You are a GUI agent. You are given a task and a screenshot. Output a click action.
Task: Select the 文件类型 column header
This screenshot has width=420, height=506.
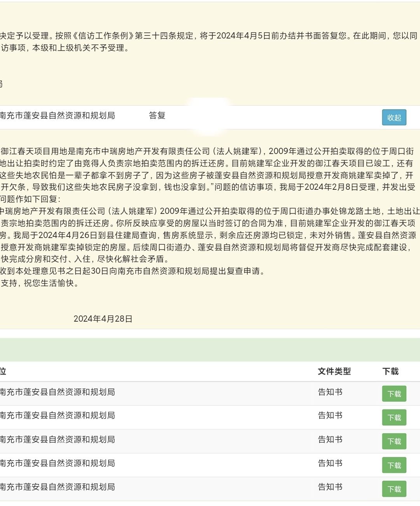[x=334, y=371]
